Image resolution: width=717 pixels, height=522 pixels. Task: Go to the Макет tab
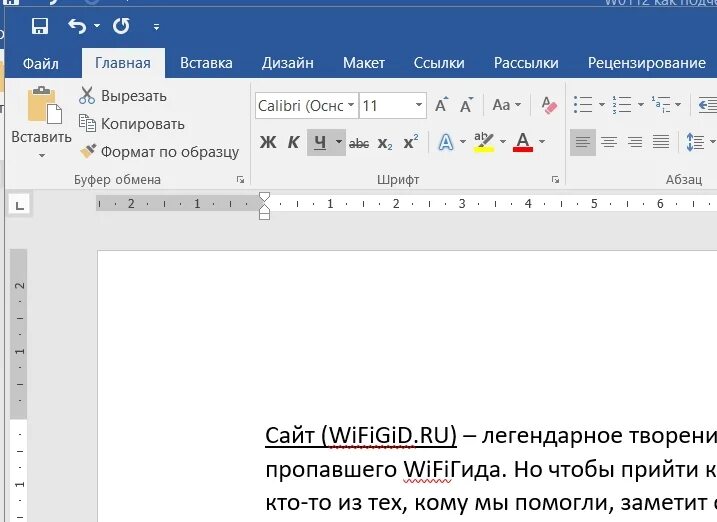click(x=364, y=63)
